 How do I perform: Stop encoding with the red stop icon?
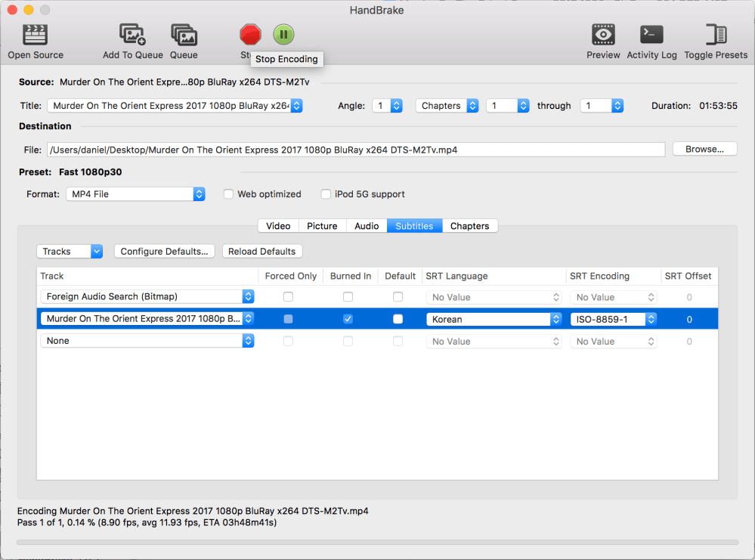pyautogui.click(x=250, y=35)
